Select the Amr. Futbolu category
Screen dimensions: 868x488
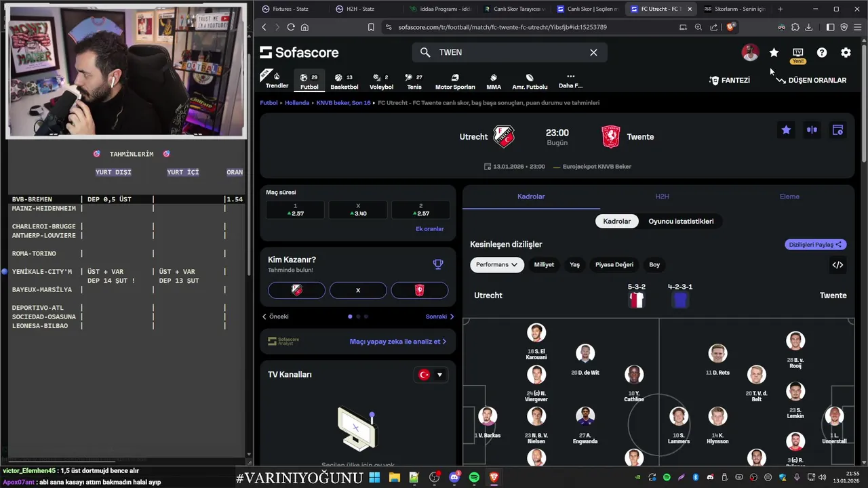(530, 81)
